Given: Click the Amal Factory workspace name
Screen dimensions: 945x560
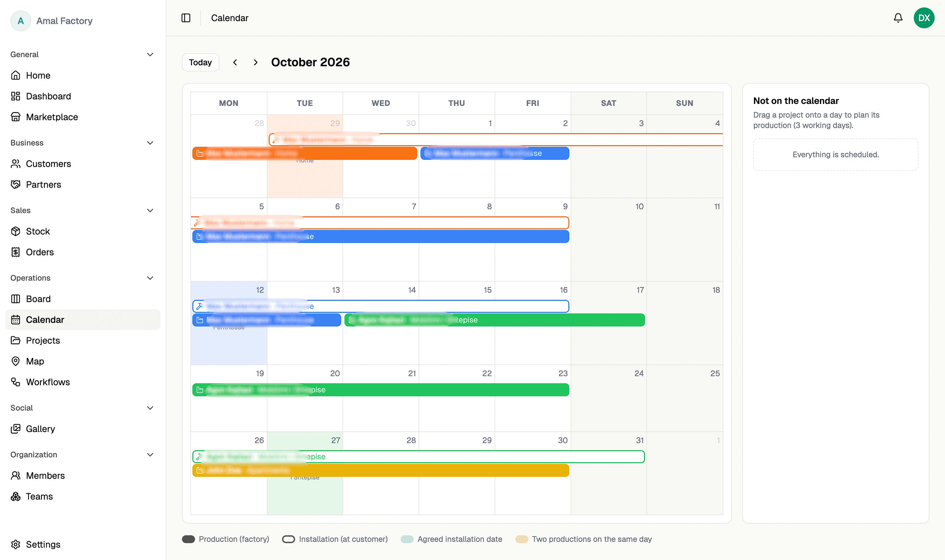Looking at the screenshot, I should pos(64,21).
